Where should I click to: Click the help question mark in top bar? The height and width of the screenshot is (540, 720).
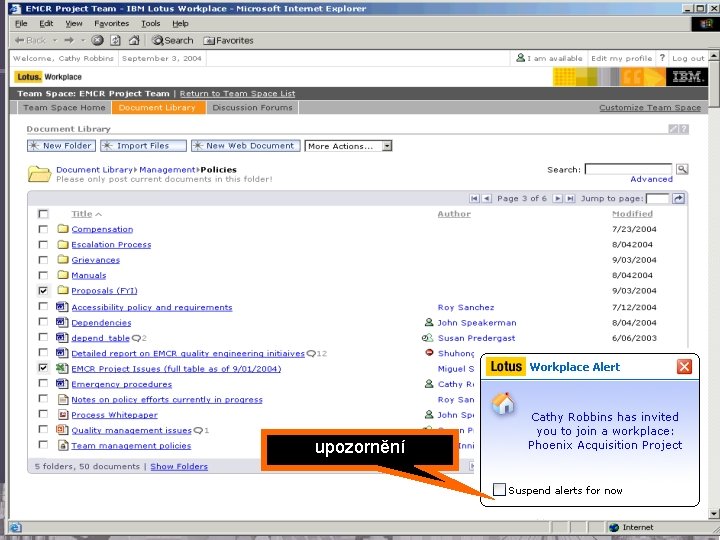(662, 58)
